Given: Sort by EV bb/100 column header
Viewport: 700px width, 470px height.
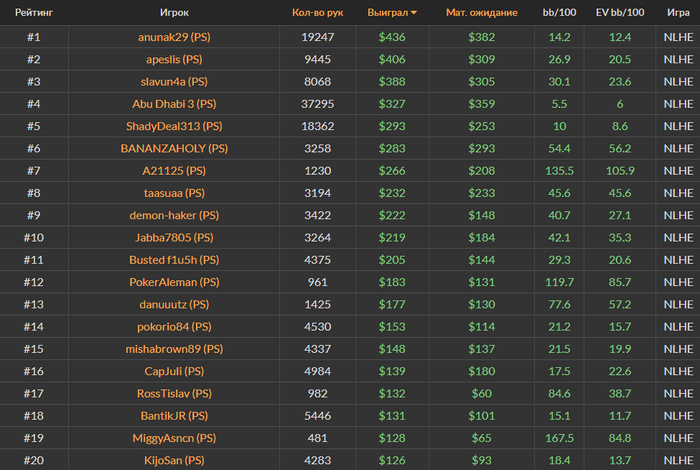Looking at the screenshot, I should (x=619, y=13).
